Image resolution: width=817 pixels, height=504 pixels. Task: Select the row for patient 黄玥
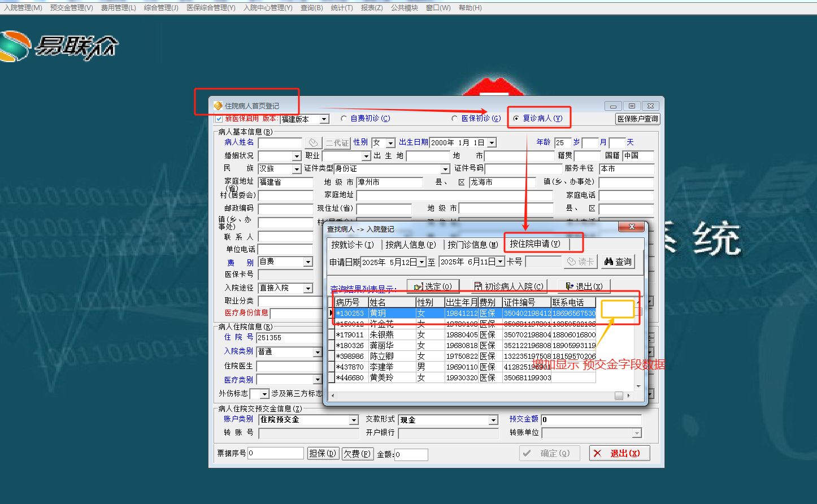[465, 313]
